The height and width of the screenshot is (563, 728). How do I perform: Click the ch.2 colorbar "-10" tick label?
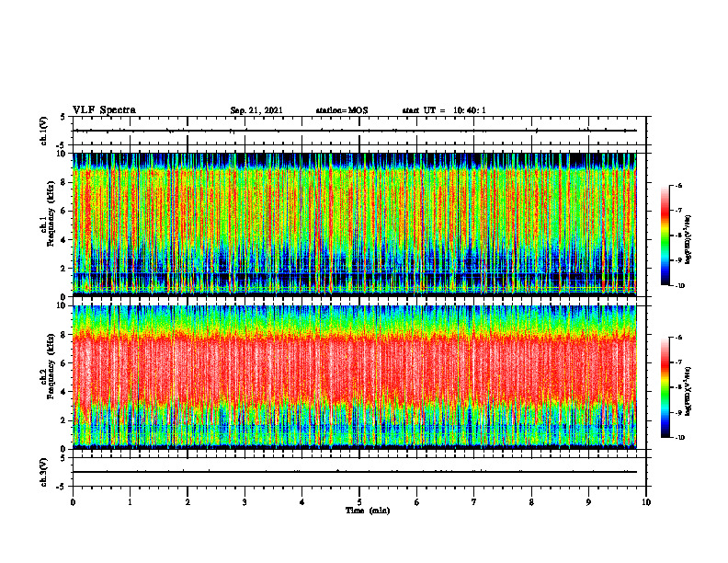tap(679, 438)
